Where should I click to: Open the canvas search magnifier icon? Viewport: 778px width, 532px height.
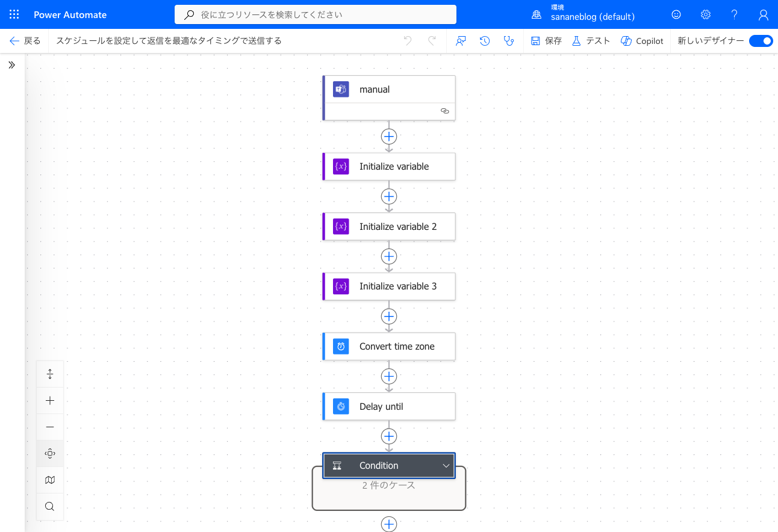click(x=50, y=506)
